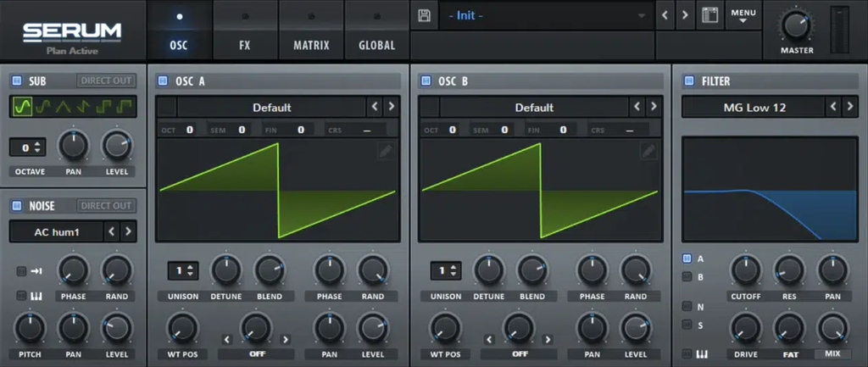Open the preset browser icon

[x=710, y=15]
